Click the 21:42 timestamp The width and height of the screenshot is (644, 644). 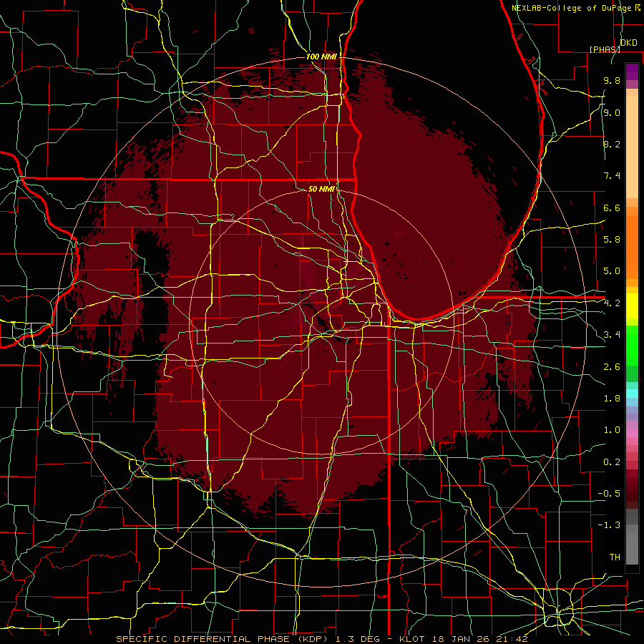(x=511, y=639)
